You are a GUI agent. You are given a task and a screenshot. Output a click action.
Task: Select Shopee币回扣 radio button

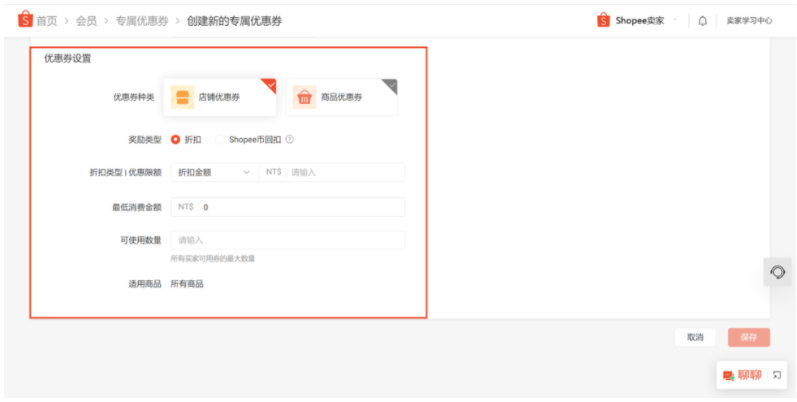coord(220,139)
